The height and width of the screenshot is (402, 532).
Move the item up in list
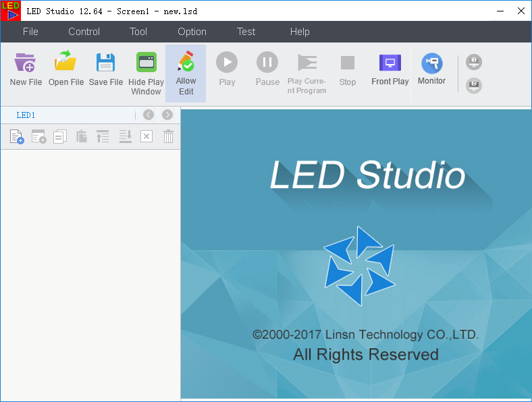coord(103,137)
